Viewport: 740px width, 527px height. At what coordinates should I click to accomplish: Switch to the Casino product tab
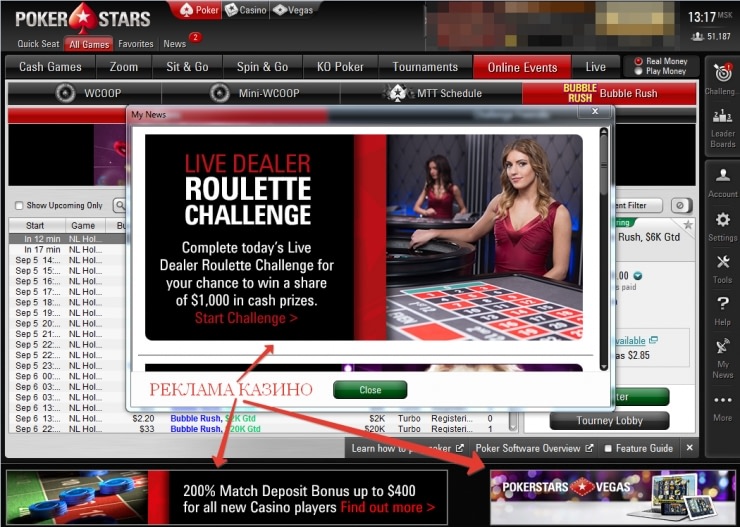click(x=245, y=10)
